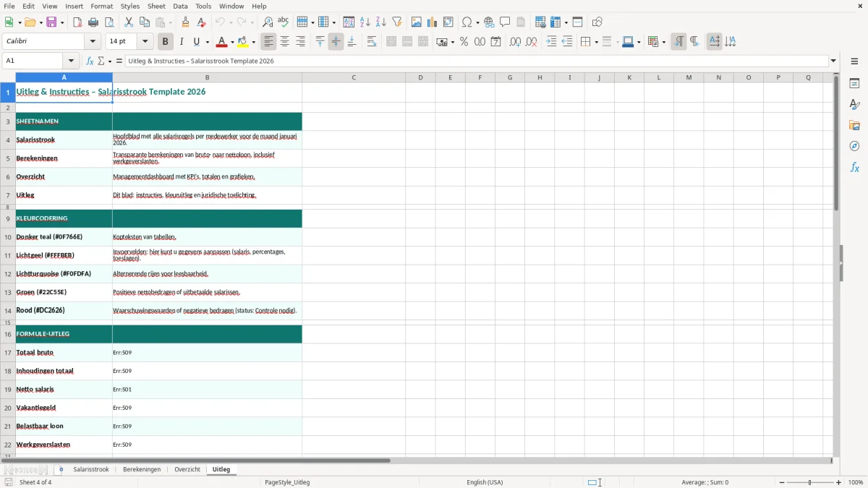Open Find & Replace

(x=268, y=22)
